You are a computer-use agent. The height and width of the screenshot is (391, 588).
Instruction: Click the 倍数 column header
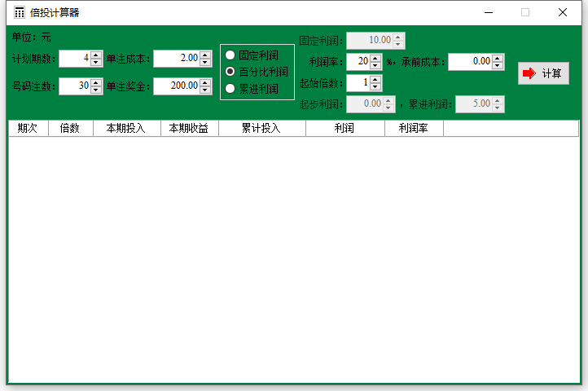click(71, 129)
